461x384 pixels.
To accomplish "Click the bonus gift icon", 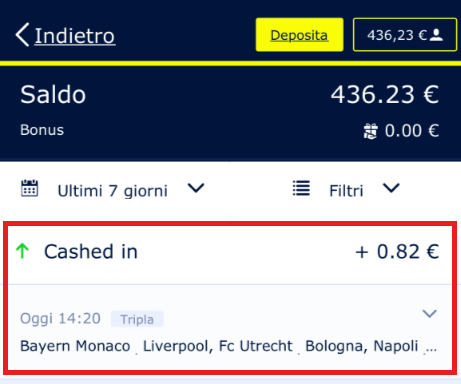I will (370, 131).
